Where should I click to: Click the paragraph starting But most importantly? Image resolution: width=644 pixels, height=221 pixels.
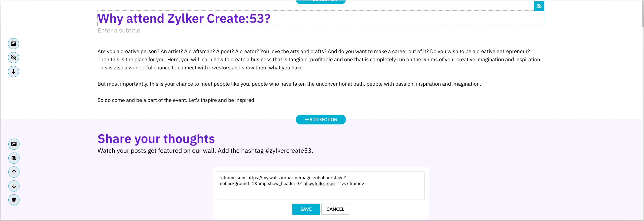tap(289, 84)
